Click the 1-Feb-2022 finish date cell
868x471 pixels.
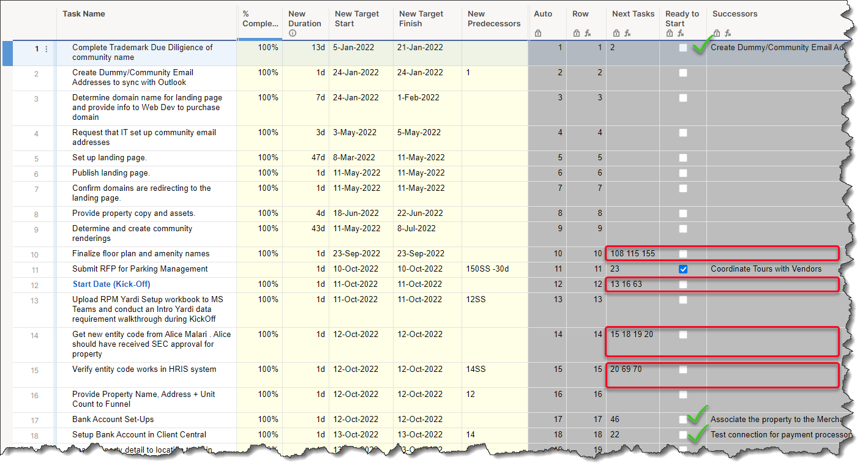427,108
